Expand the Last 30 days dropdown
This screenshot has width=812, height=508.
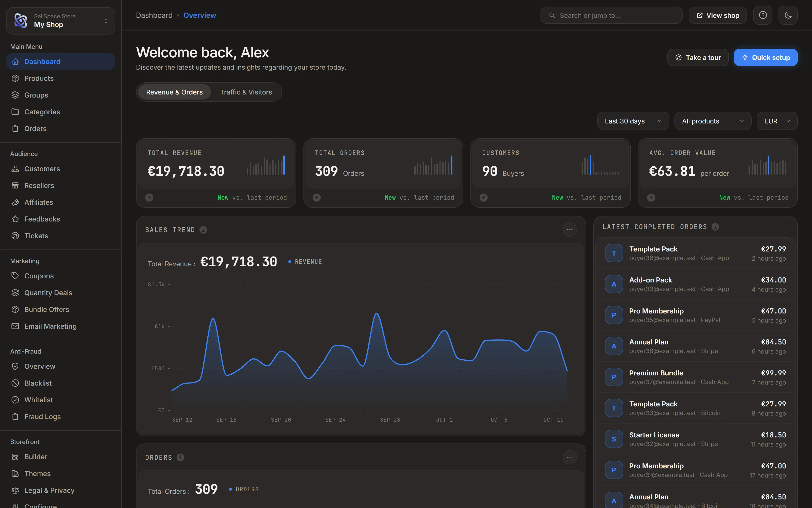coord(633,121)
